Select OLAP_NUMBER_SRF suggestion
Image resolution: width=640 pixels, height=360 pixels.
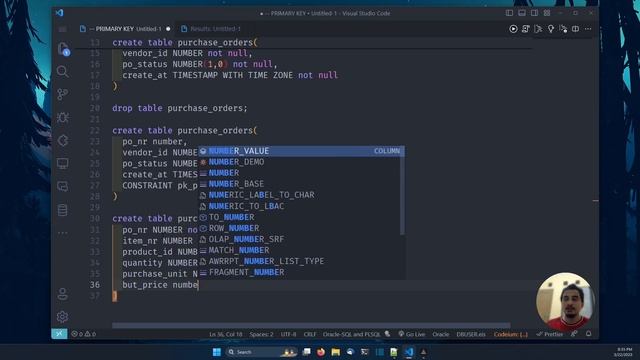[299, 239]
